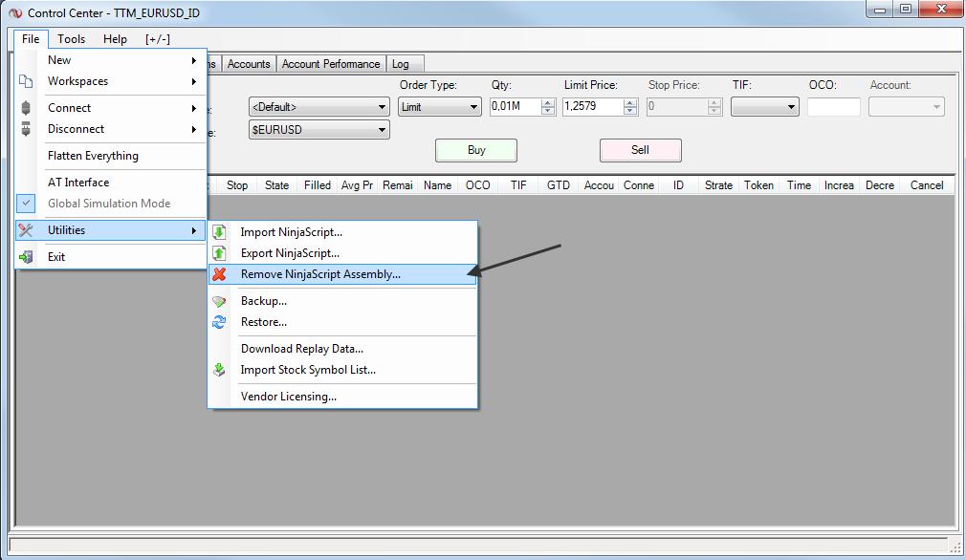Expand the Workspaces submenu arrow
Screen dimensions: 966x560
(x=193, y=81)
